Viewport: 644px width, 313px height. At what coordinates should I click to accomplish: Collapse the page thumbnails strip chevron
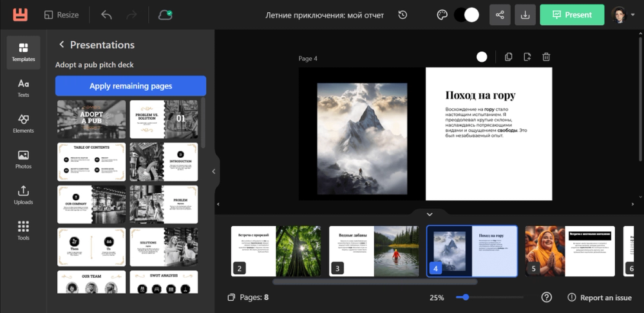[x=430, y=214]
